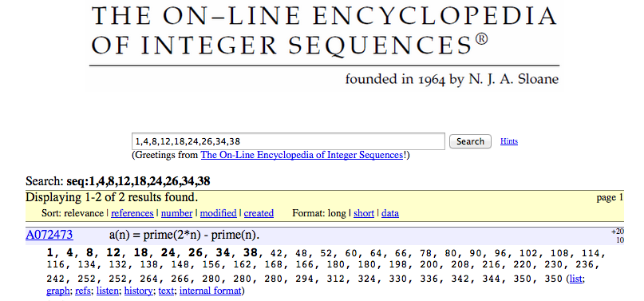
Task: Sort results by created date
Action: click(x=259, y=213)
